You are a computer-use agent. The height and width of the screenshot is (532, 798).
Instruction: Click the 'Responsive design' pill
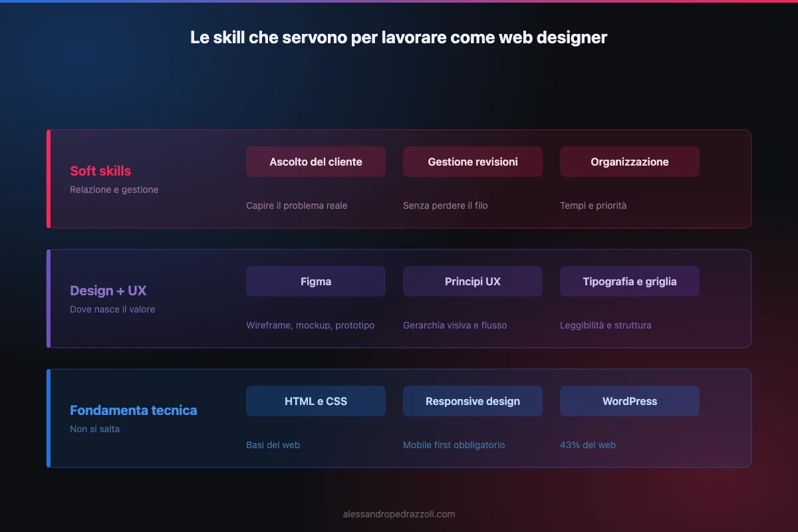[x=473, y=401]
